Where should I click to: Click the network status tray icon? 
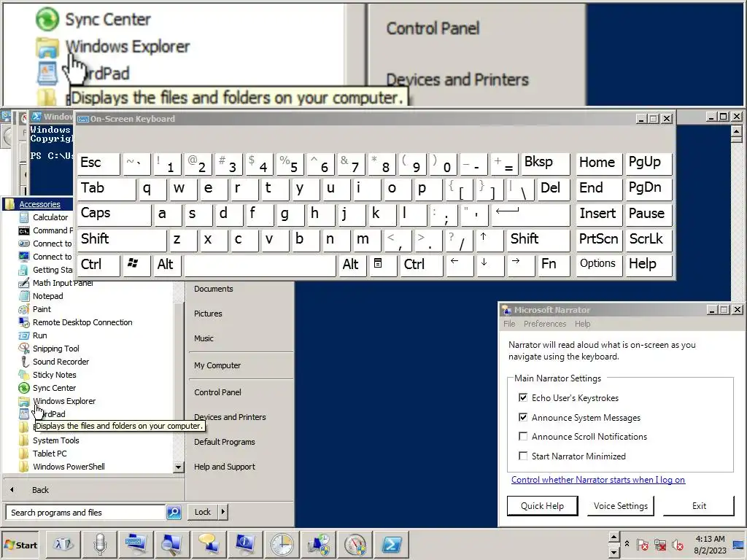pos(659,545)
